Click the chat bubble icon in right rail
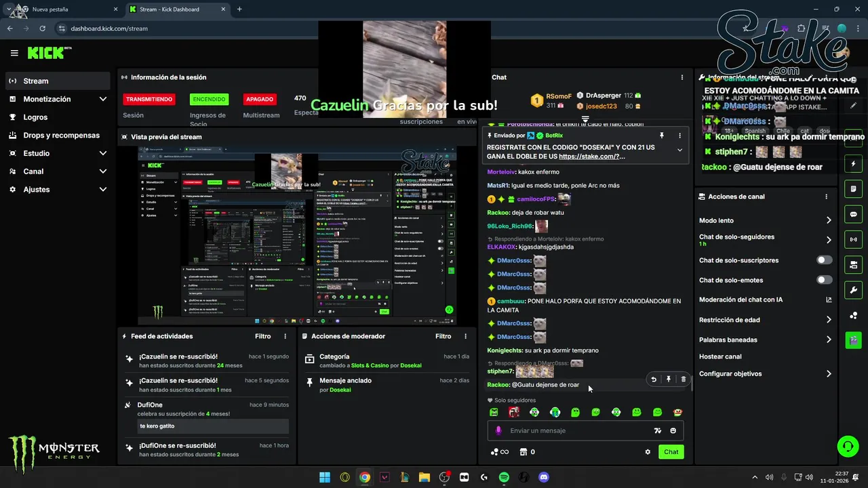The width and height of the screenshot is (868, 488). (853, 214)
